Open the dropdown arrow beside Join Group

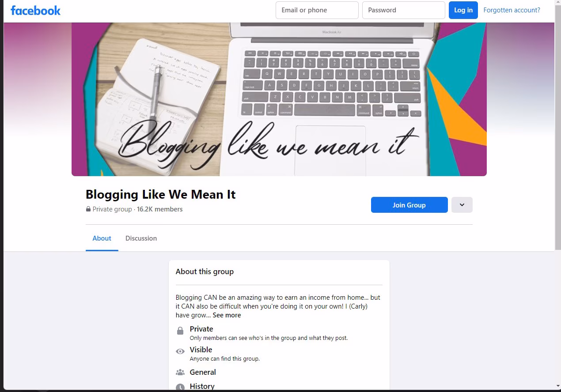pyautogui.click(x=462, y=205)
